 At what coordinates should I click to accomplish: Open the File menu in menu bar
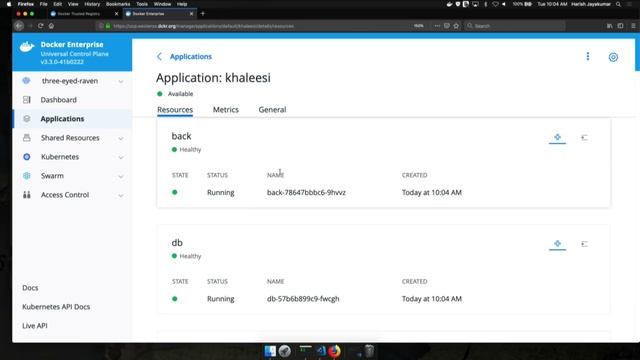(44, 4)
